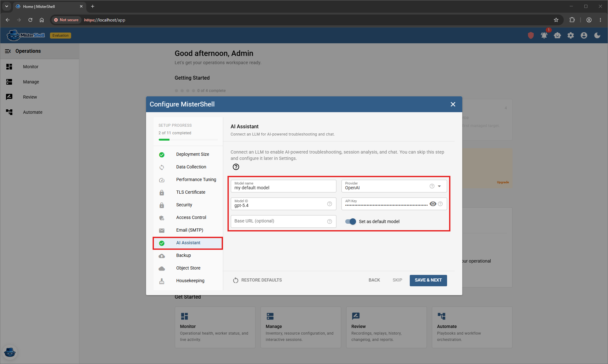Click the help question mark below description

point(236,167)
